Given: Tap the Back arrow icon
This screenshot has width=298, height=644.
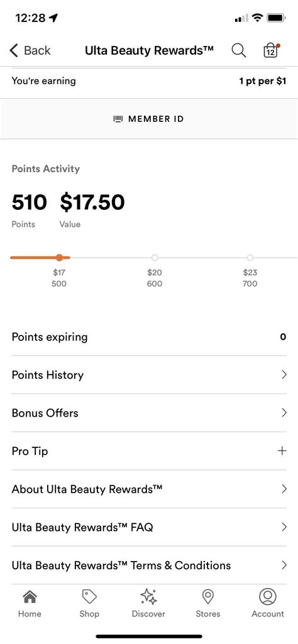Looking at the screenshot, I should click(14, 50).
